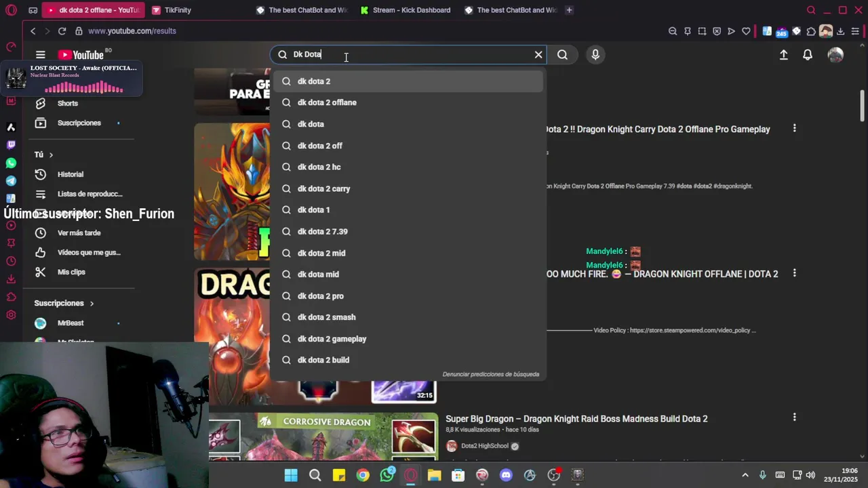Screen dimensions: 868x488
Task: Open Opera sidebar settings gear
Action: [x=11, y=314]
